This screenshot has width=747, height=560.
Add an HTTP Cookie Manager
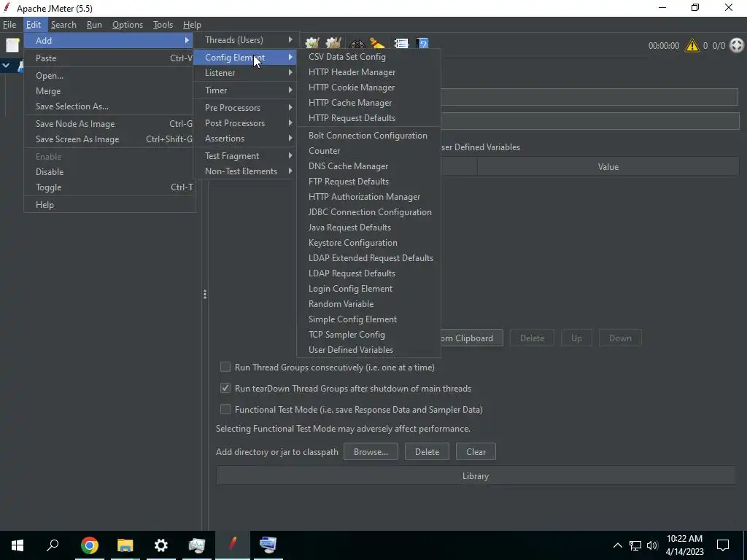pos(368,87)
